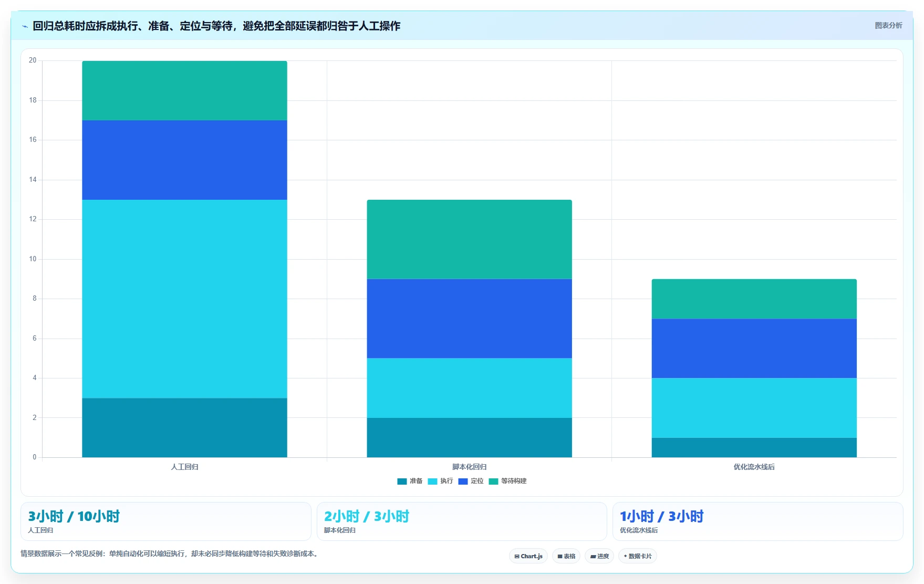The height and width of the screenshot is (584, 924).
Task: Click the y-axis tick label 20
Action: (x=33, y=60)
